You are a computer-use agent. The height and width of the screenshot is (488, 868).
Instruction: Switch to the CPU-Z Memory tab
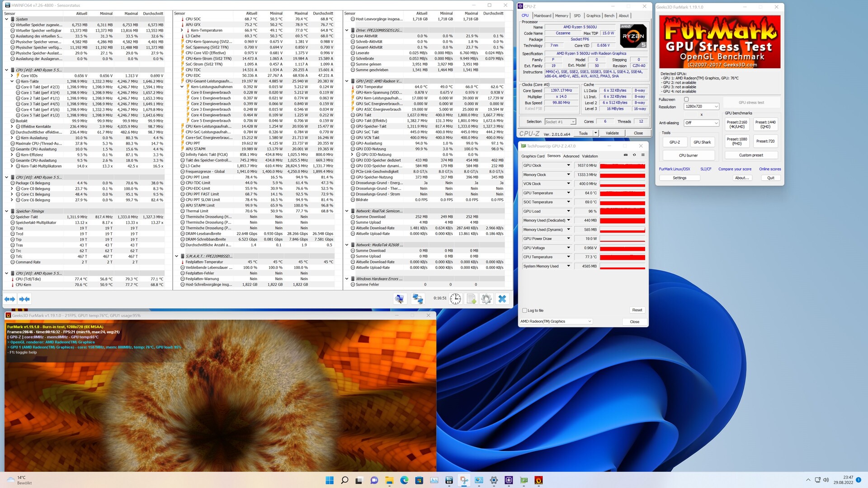[561, 16]
